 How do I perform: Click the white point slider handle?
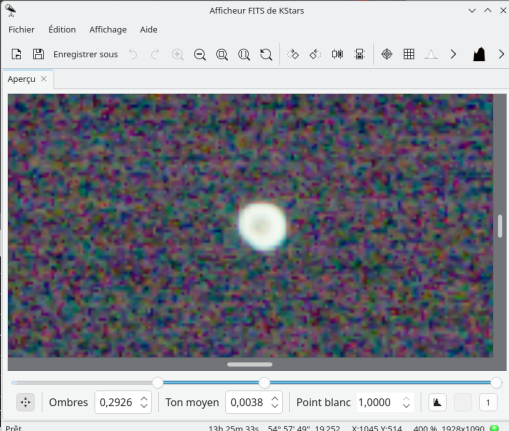pyautogui.click(x=496, y=383)
